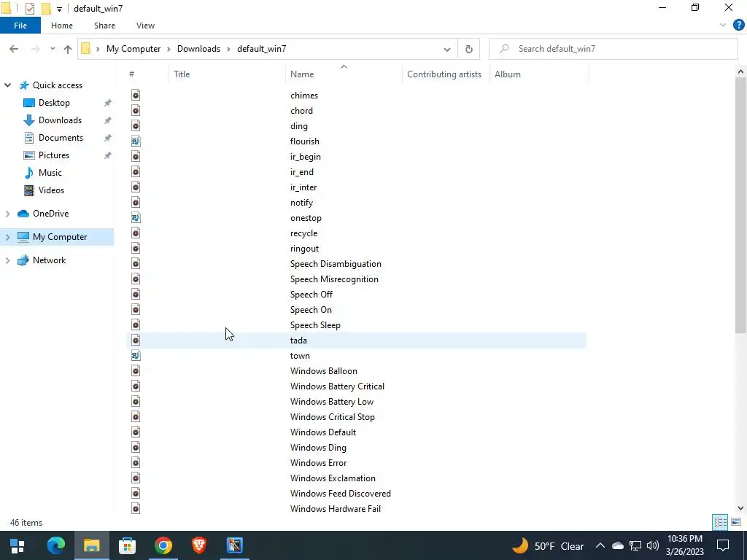Open the Music folder in sidebar

click(x=50, y=173)
